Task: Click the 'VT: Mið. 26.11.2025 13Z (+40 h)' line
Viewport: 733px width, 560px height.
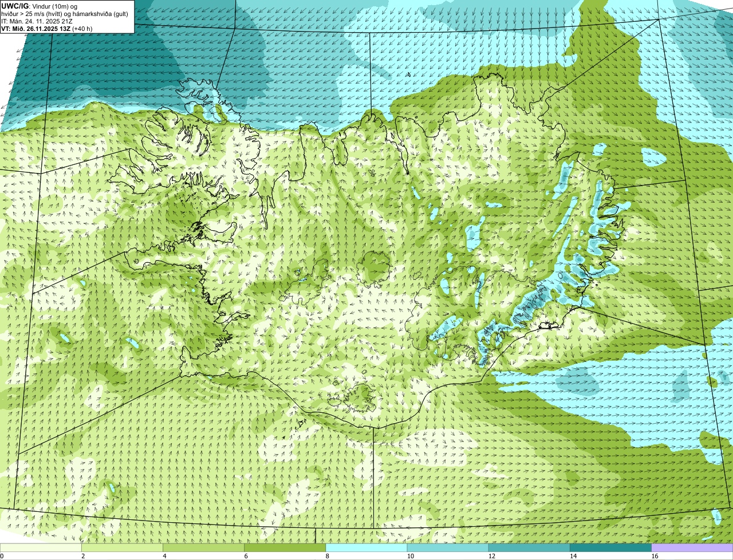Action: pos(47,29)
